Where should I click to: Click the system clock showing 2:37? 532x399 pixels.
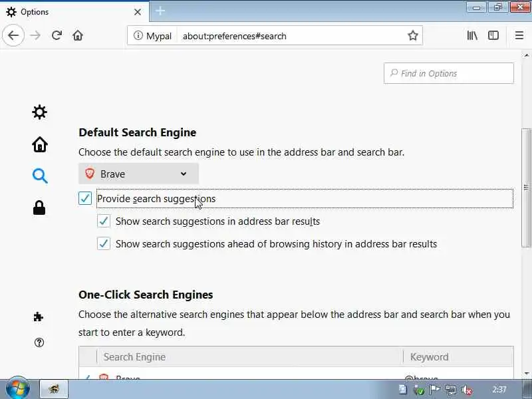pos(499,390)
